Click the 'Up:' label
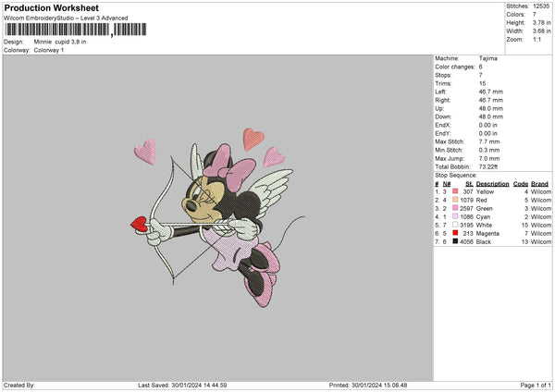This screenshot has height=392, width=555. [439, 108]
